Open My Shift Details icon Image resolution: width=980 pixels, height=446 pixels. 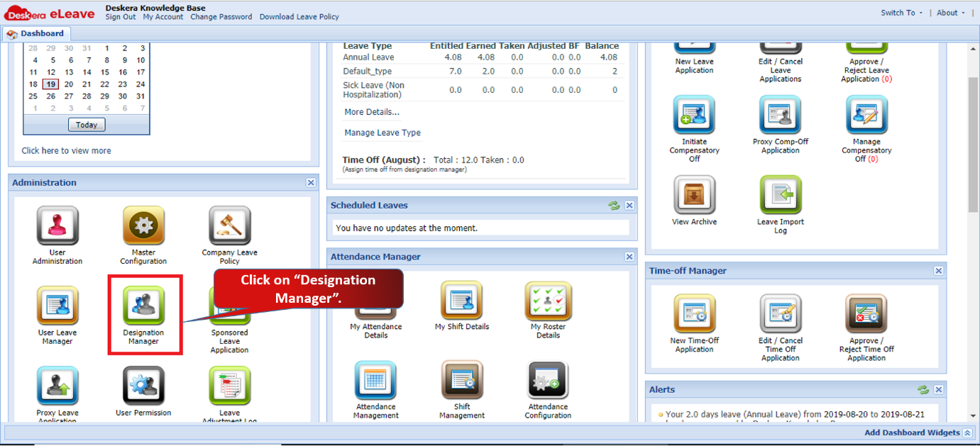[x=462, y=301]
